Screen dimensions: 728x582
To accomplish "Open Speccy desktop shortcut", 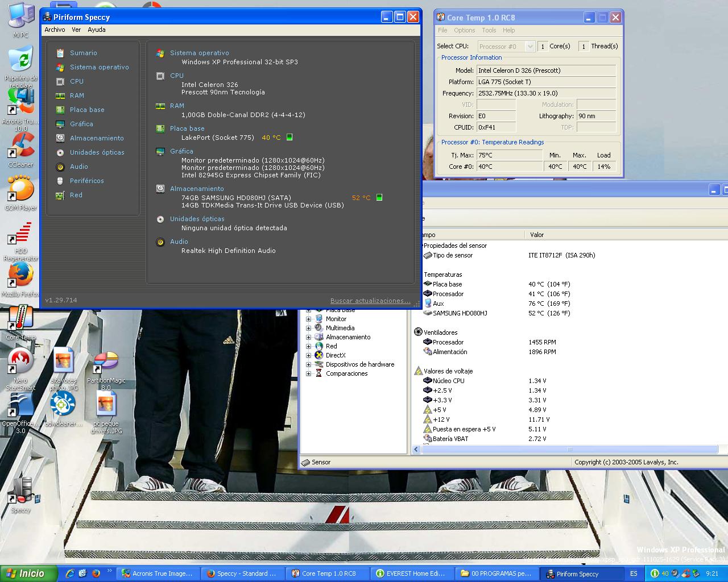I will 20,496.
